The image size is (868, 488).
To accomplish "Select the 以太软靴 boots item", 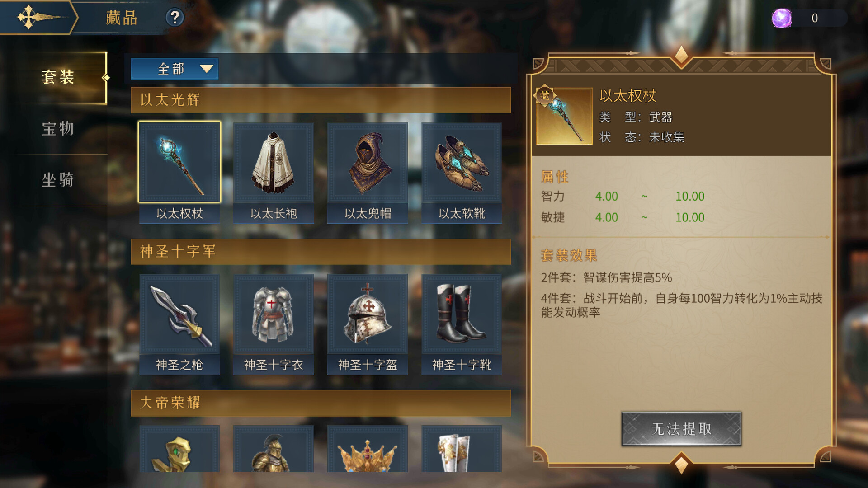I will [x=462, y=173].
